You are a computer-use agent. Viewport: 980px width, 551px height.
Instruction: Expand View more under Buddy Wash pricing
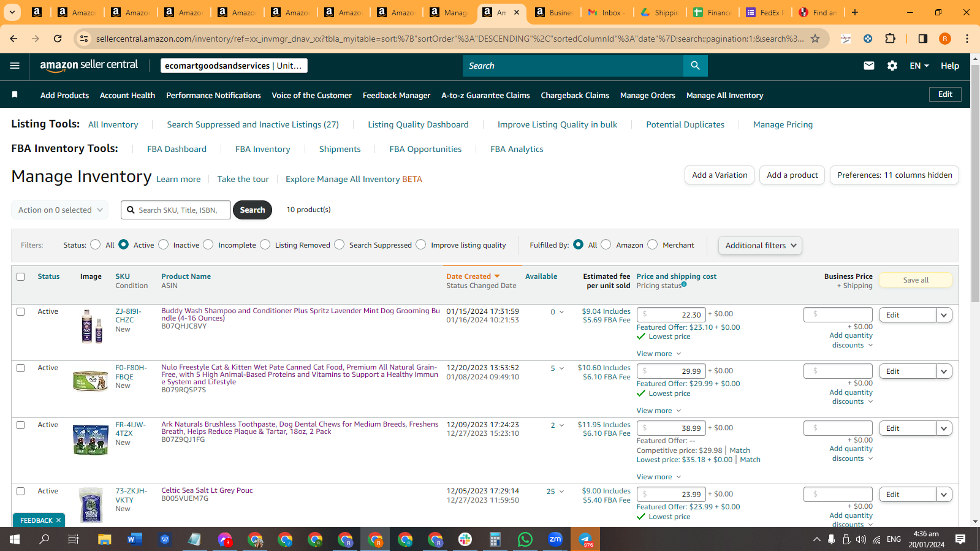tap(659, 354)
